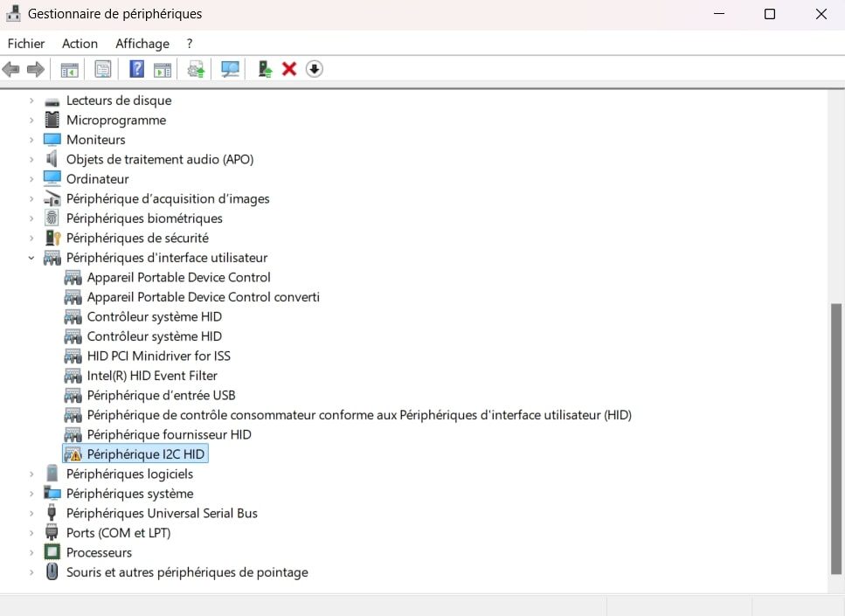The height and width of the screenshot is (616, 845).
Task: Expand the Moniteurs category
Action: click(x=31, y=139)
